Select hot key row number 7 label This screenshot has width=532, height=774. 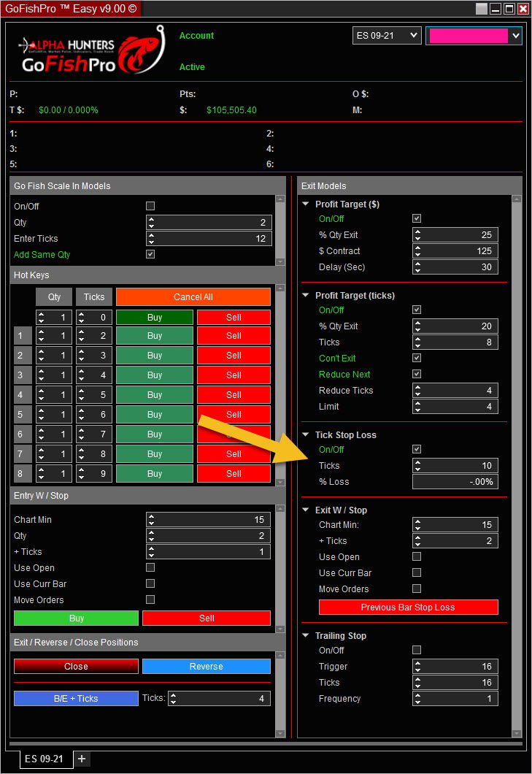23,453
